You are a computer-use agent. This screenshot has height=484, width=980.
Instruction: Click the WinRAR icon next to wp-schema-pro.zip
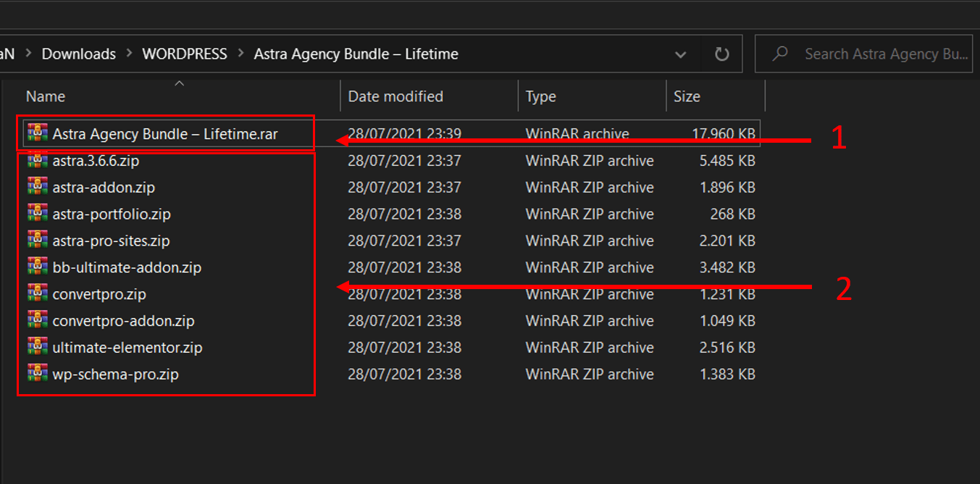[37, 374]
